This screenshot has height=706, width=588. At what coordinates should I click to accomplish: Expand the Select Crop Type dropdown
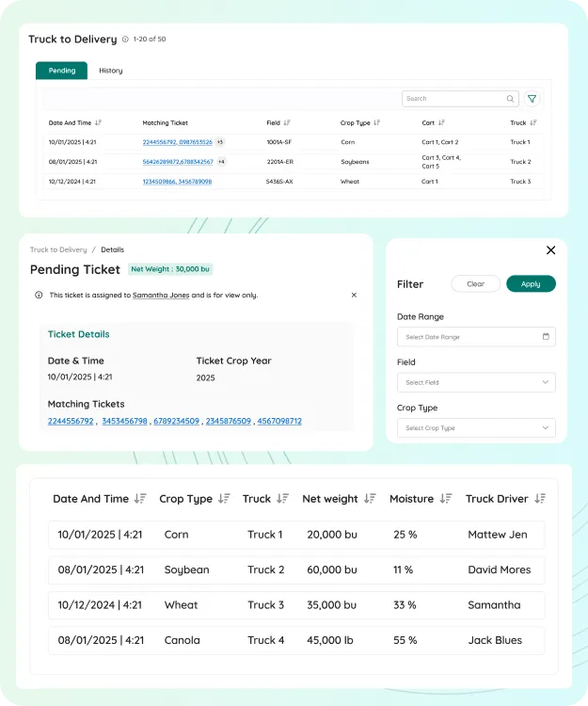point(476,428)
